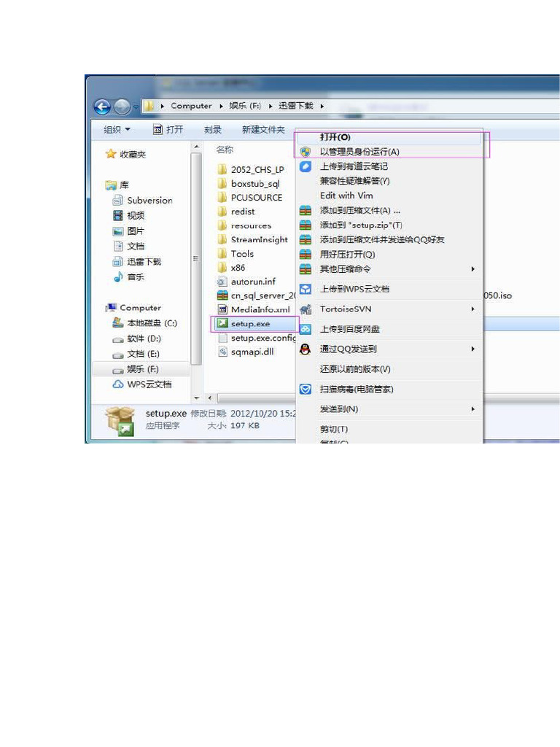This screenshot has width=560, height=747.
Task: Click the setup.exe file icon in list
Action: [x=222, y=323]
